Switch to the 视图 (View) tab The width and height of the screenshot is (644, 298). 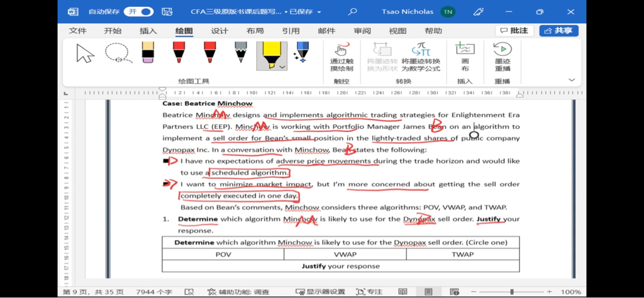click(x=397, y=31)
